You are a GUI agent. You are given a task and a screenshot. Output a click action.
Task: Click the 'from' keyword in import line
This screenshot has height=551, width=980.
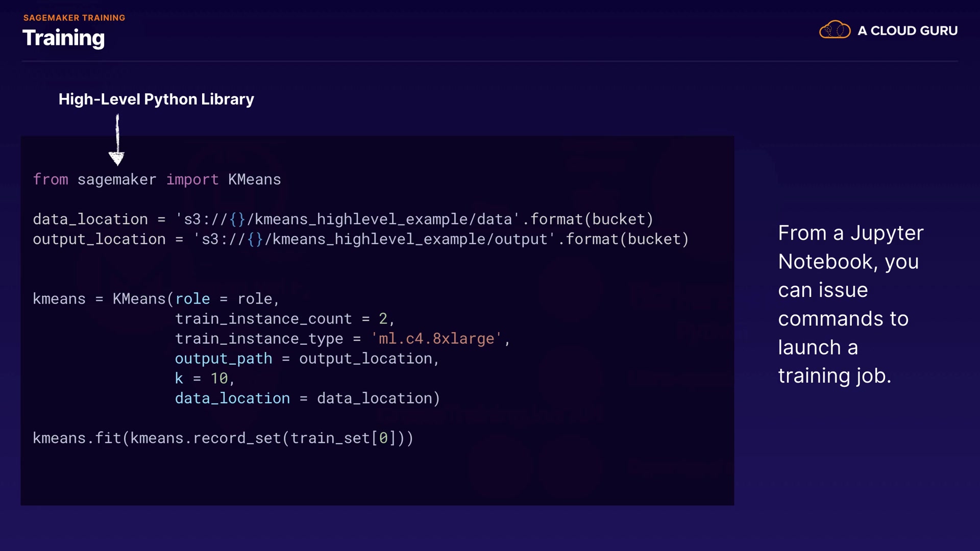pyautogui.click(x=51, y=180)
